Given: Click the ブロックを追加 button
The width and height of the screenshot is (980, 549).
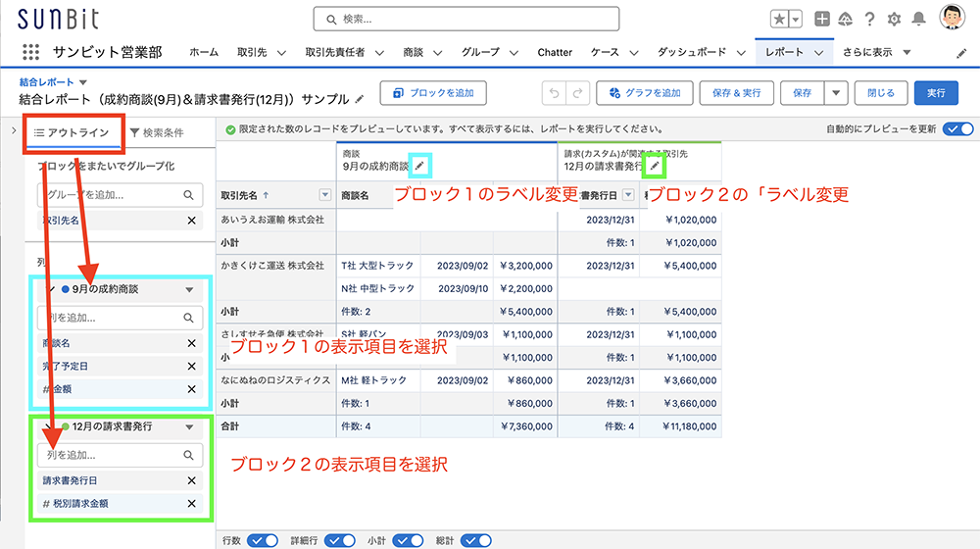Looking at the screenshot, I should point(433,93).
